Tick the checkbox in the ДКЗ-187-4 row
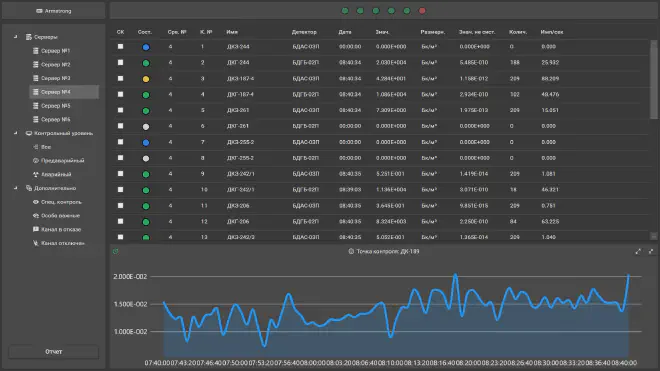Image resolution: width=660 pixels, height=371 pixels. click(x=120, y=78)
